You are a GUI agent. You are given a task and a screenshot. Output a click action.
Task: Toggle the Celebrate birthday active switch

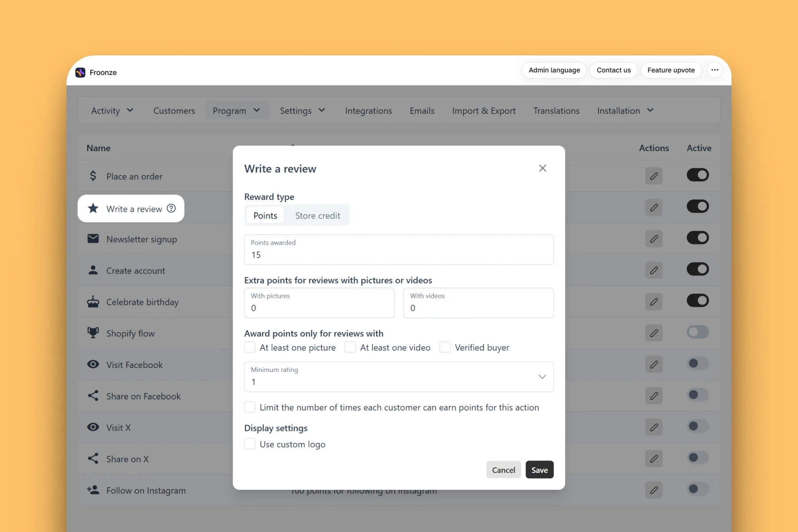(x=698, y=301)
